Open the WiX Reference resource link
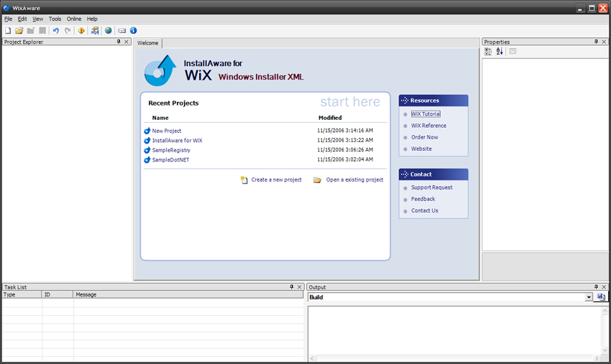Screen dimensions: 611x364 pos(428,126)
